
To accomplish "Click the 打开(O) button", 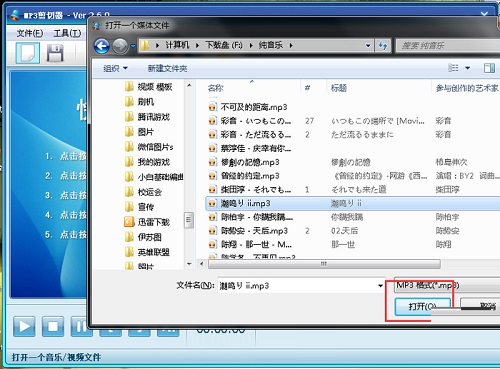I will click(x=422, y=306).
